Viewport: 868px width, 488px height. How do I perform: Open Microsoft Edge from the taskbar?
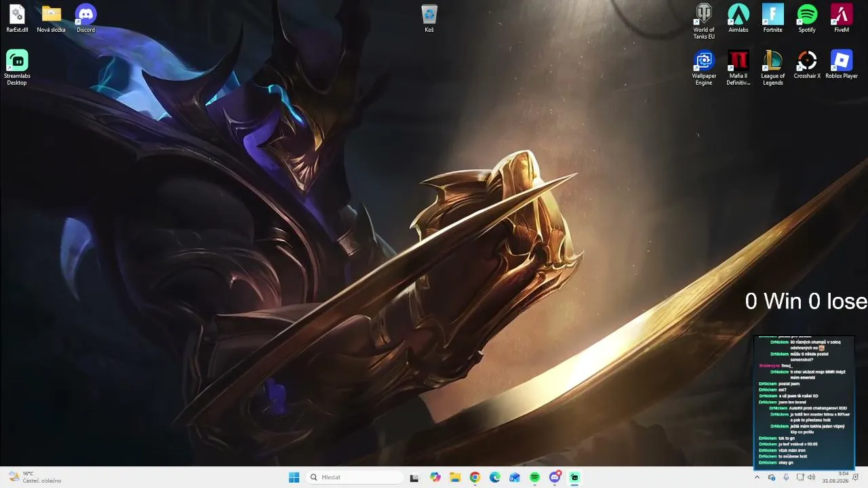click(495, 477)
